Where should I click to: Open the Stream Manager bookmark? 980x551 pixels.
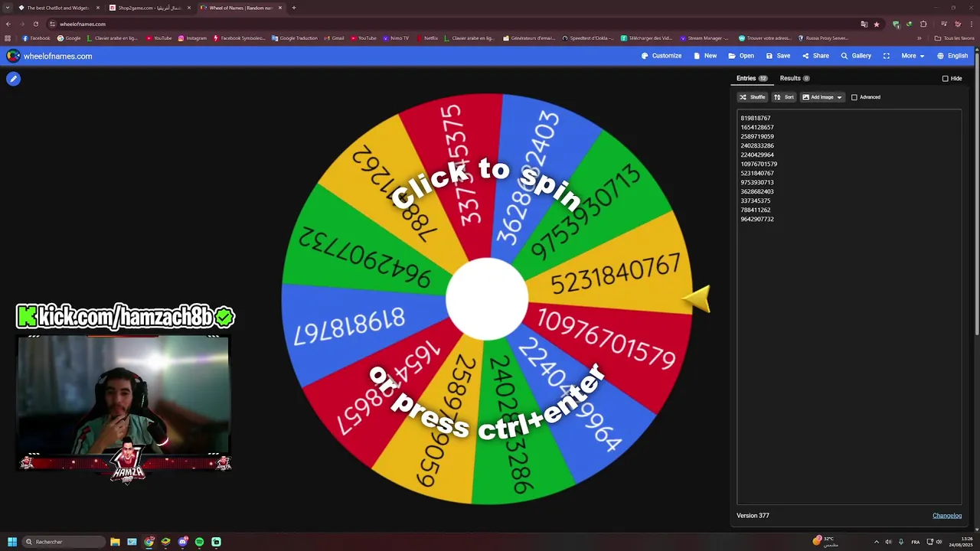click(x=704, y=38)
